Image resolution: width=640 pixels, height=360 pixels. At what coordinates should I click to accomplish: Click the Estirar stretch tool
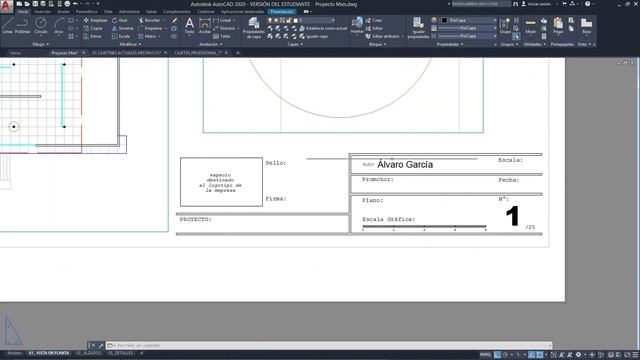(93, 36)
